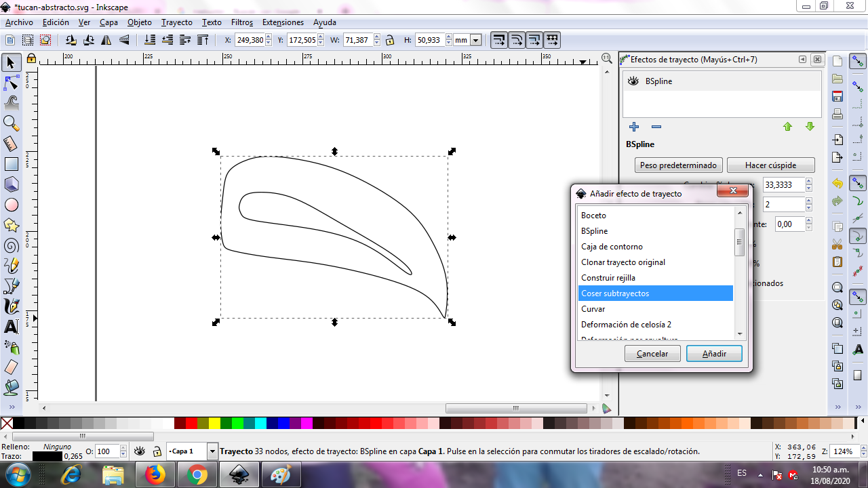The width and height of the screenshot is (868, 488).
Task: Toggle scale stroke width with object
Action: (498, 40)
